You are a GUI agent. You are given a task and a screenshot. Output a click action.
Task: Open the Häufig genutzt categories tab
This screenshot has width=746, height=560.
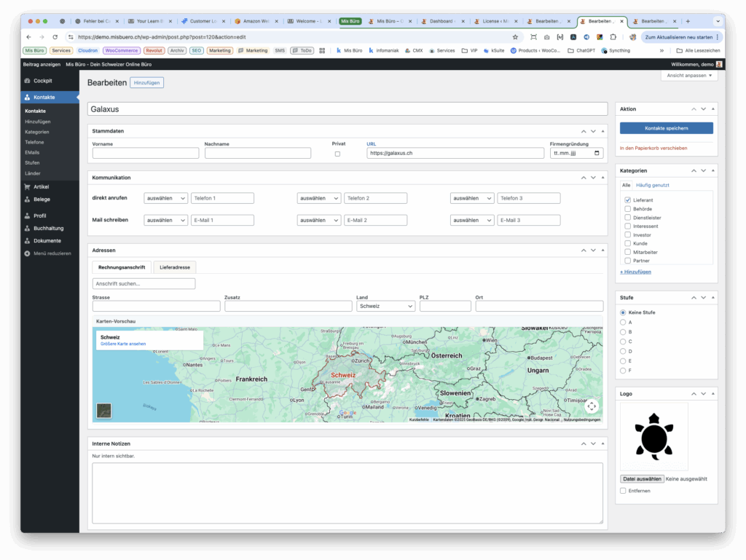pyautogui.click(x=652, y=185)
